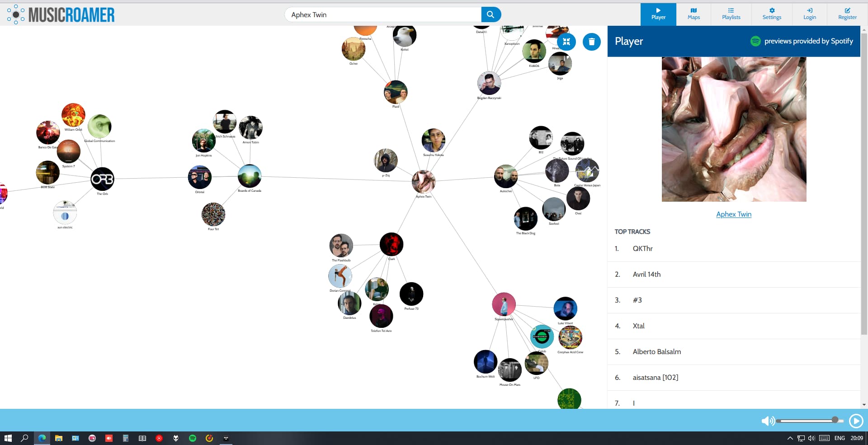Select the Telefon Tel Aviv node
The image size is (868, 445).
coord(381,316)
